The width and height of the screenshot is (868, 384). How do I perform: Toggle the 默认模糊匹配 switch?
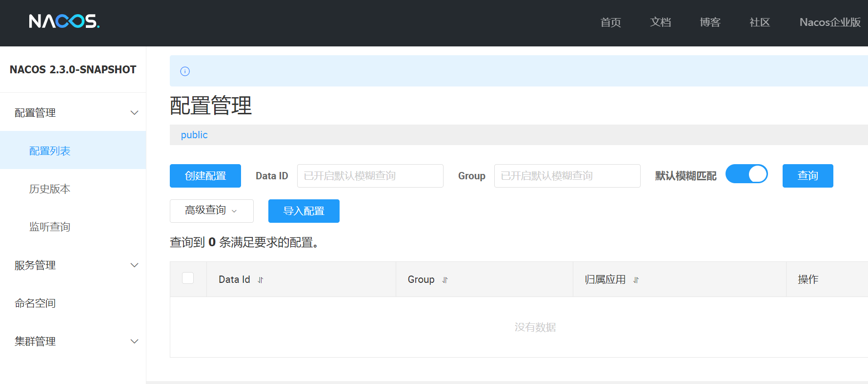pyautogui.click(x=747, y=174)
